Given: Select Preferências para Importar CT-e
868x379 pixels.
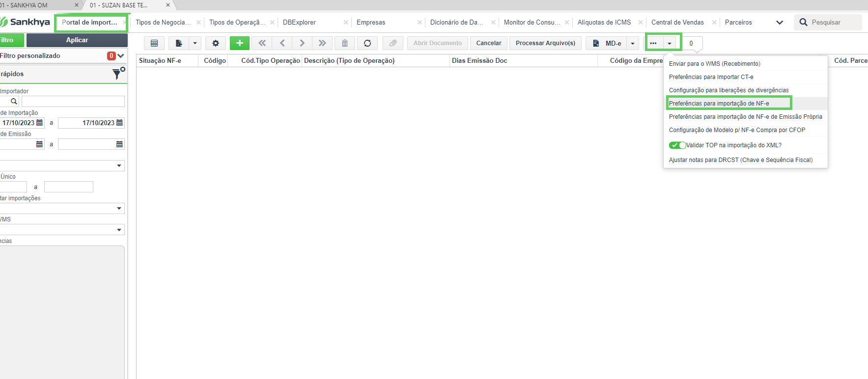Looking at the screenshot, I should point(746,77).
